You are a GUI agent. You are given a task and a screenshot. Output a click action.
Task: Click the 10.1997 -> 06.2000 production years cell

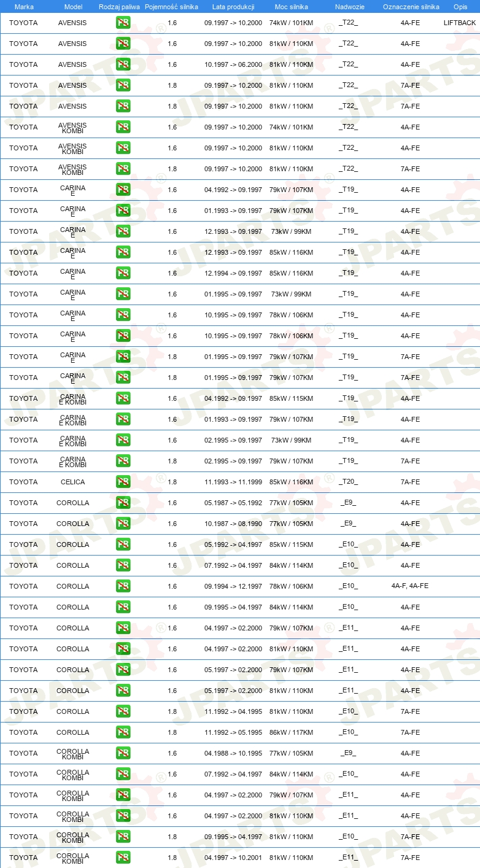coord(233,64)
